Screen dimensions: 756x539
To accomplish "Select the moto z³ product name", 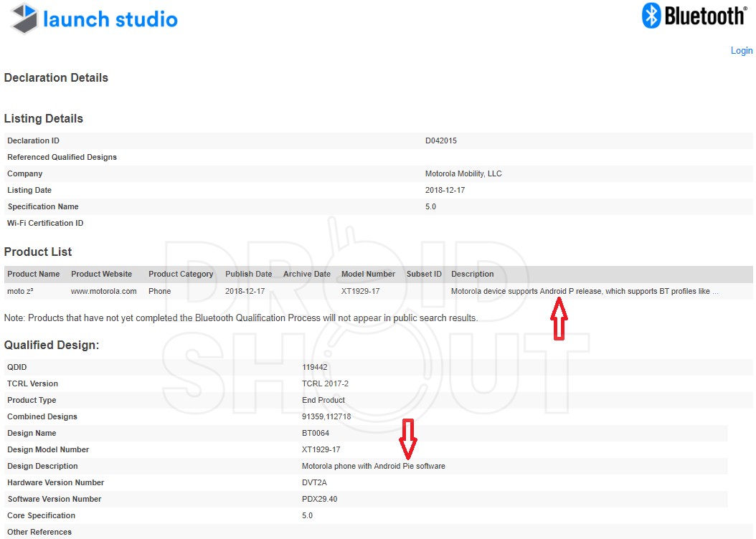I will point(20,291).
